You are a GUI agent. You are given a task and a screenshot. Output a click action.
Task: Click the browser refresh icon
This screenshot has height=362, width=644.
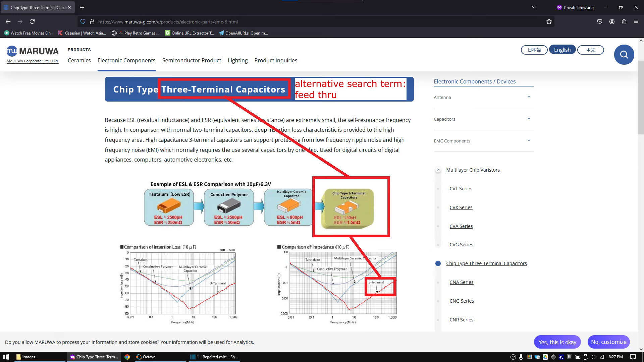click(32, 21)
